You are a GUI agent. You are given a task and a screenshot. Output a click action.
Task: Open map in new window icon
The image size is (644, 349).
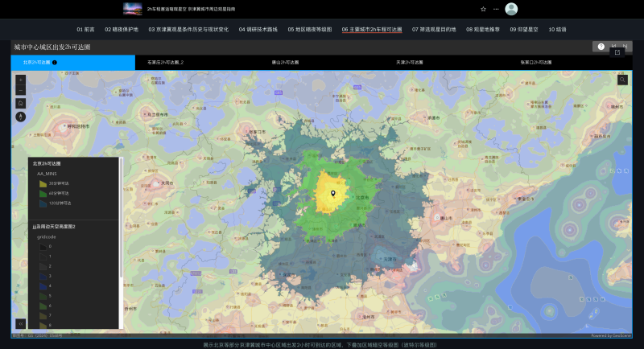pyautogui.click(x=617, y=52)
